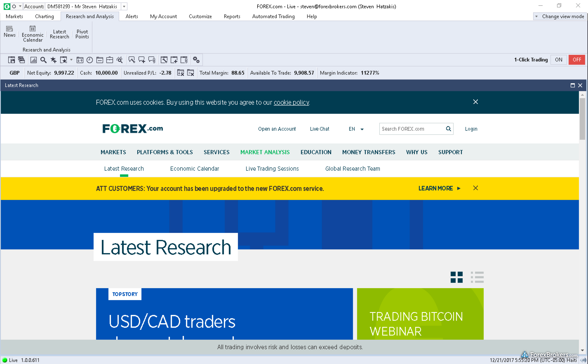The image size is (588, 364).
Task: Click cancel all orders window-X icon
Action: point(191,73)
